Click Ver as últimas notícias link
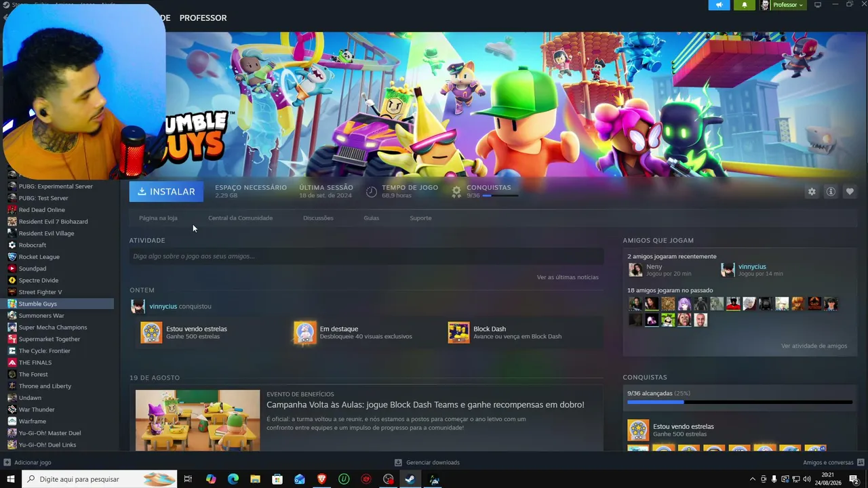The image size is (868, 488). coord(568,277)
